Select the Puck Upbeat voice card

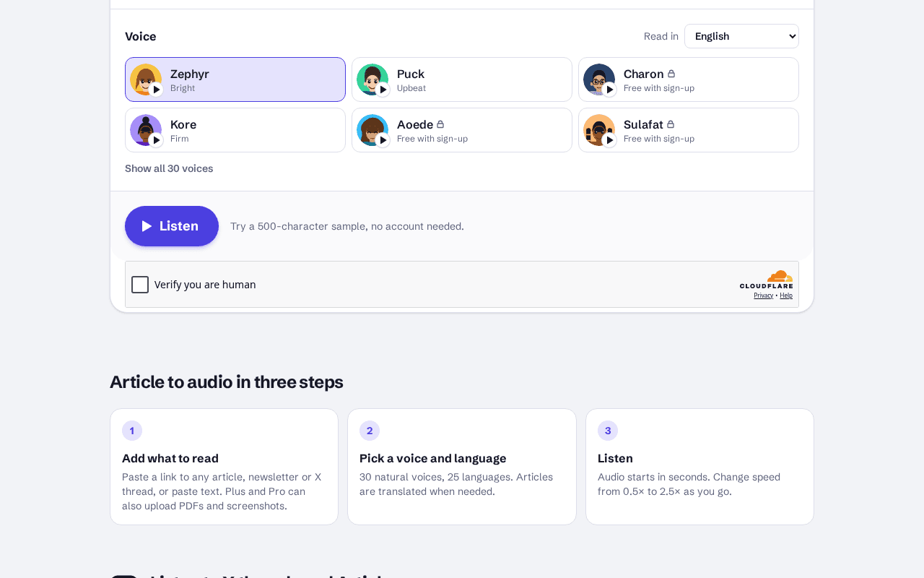(x=462, y=79)
